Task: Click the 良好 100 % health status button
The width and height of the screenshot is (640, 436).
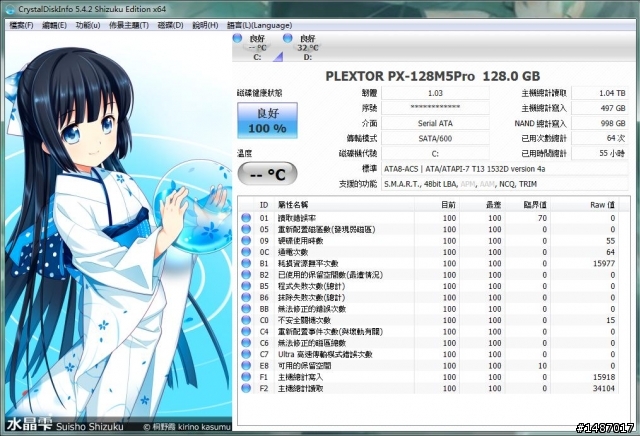Action: 267,120
